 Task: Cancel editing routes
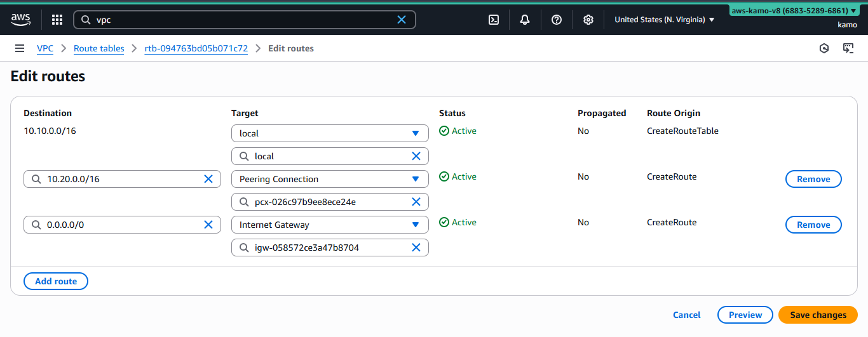[x=686, y=315]
